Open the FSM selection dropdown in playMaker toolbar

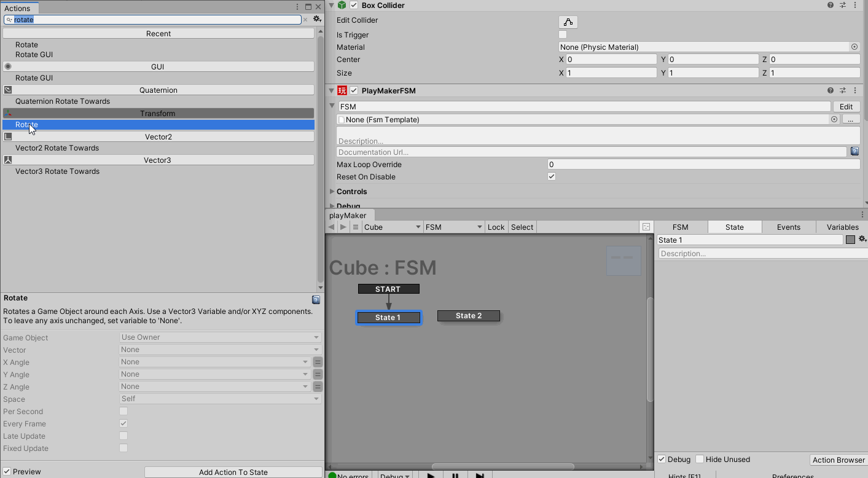453,227
